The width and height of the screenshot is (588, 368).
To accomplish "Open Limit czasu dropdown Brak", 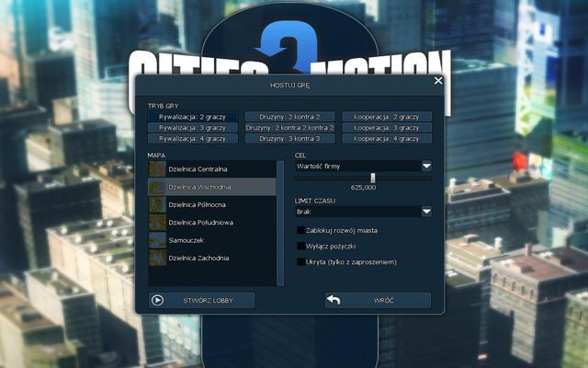I will tap(364, 212).
